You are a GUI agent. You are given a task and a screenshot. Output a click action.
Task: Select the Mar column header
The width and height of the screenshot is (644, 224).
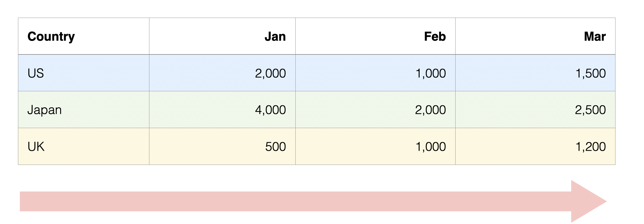594,37
